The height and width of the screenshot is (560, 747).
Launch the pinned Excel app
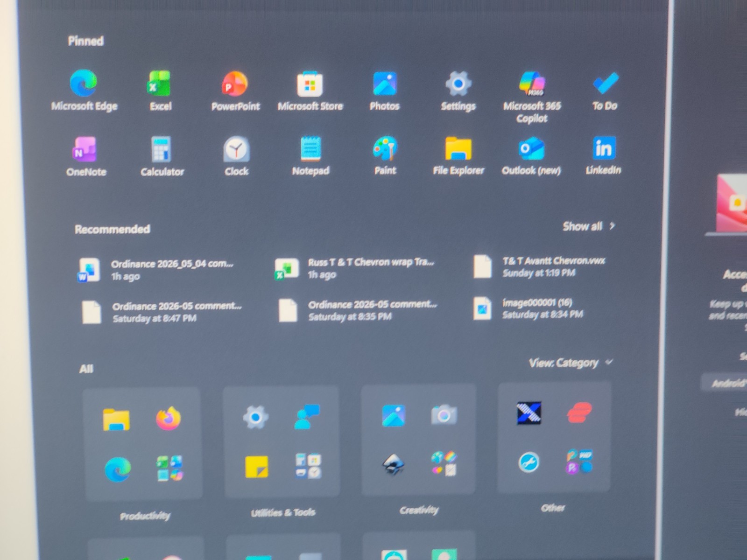pyautogui.click(x=160, y=91)
